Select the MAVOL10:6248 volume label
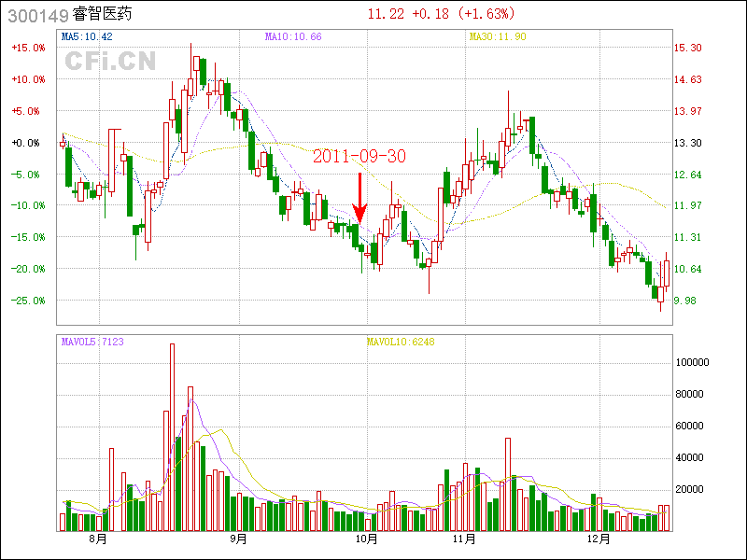 click(400, 342)
